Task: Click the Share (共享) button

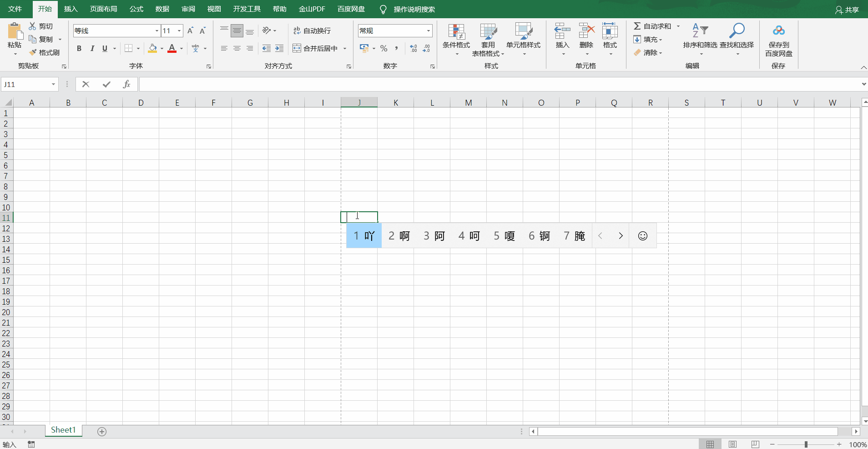Action: 847,10
